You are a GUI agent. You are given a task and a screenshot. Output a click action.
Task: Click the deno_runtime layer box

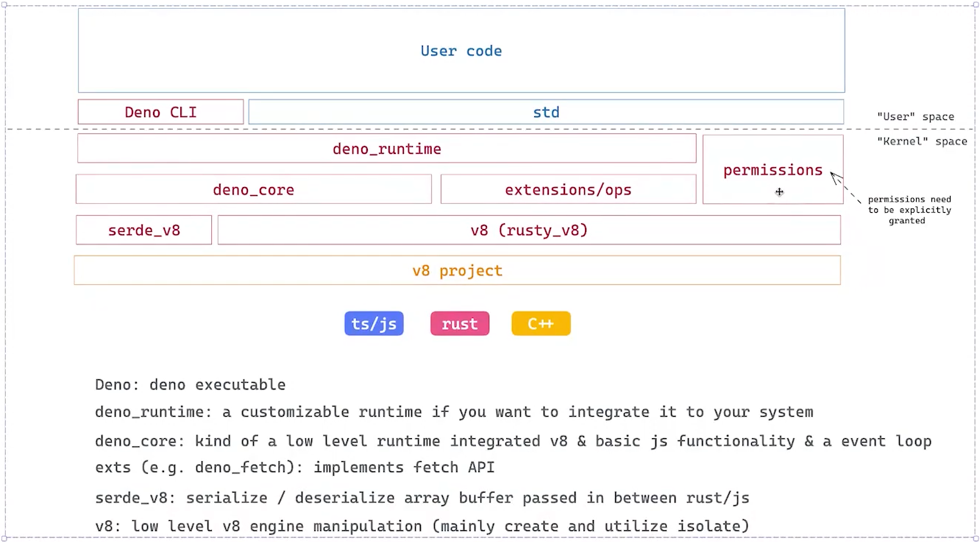[386, 149]
